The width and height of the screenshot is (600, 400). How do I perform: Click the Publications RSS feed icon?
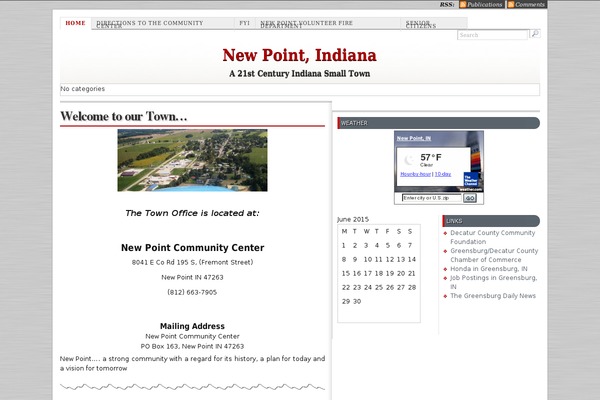pyautogui.click(x=463, y=5)
